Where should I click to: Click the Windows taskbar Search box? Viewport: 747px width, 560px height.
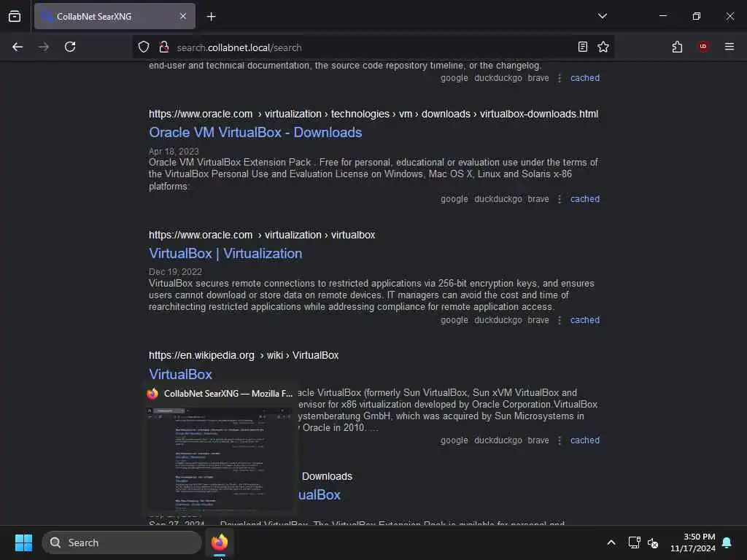(x=122, y=542)
